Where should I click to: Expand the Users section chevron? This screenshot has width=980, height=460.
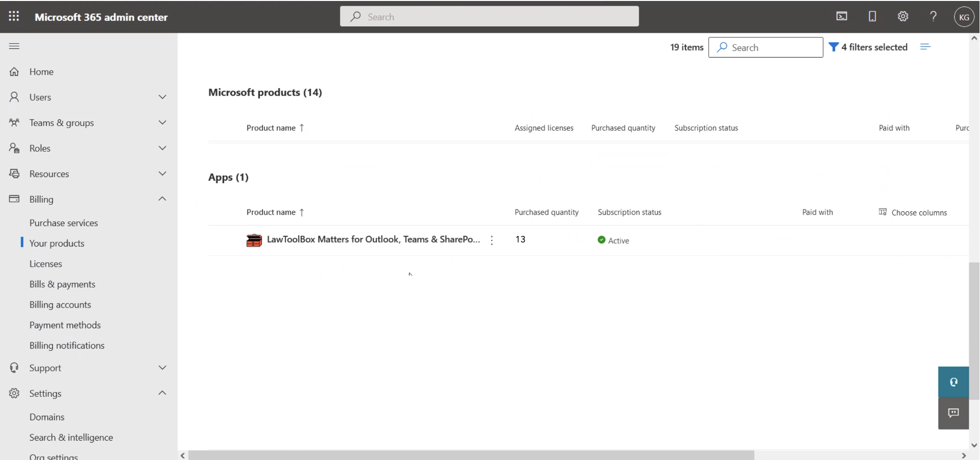tap(162, 97)
